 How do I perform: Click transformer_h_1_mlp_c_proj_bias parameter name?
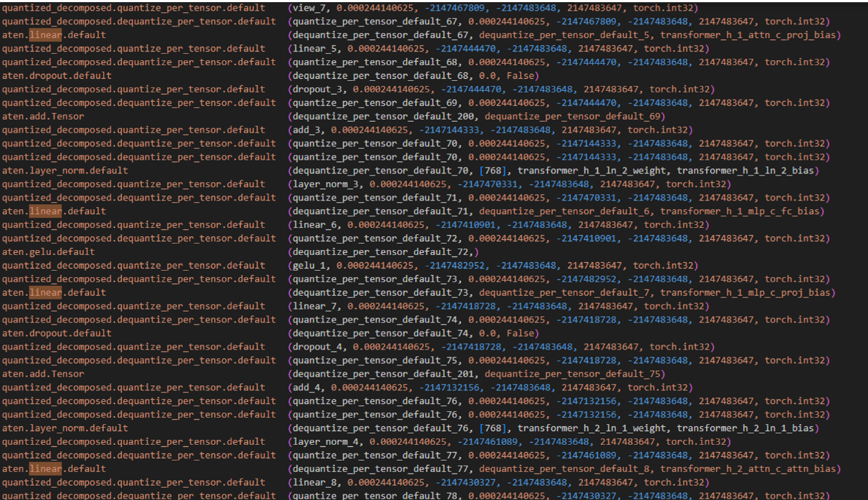(x=747, y=293)
